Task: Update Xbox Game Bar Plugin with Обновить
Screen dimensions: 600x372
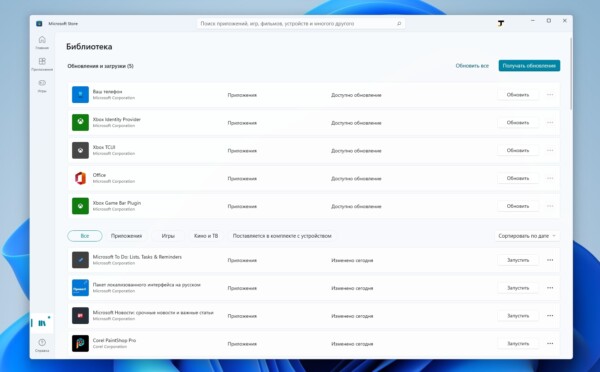Action: coord(518,206)
